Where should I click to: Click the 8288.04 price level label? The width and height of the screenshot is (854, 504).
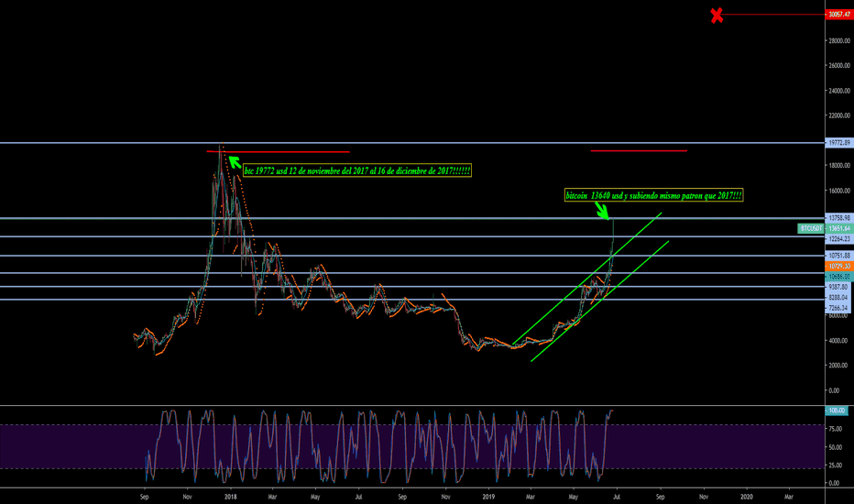(x=838, y=298)
